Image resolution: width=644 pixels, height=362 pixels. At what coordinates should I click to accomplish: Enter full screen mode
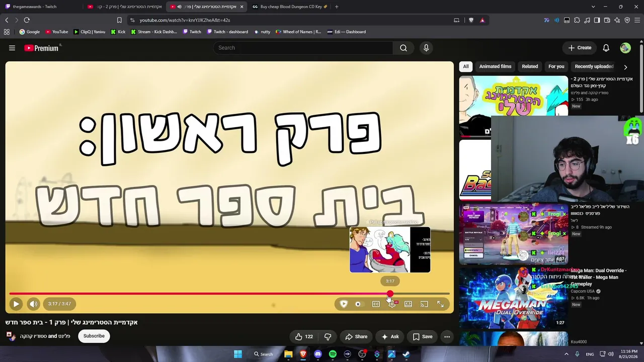tap(440, 304)
